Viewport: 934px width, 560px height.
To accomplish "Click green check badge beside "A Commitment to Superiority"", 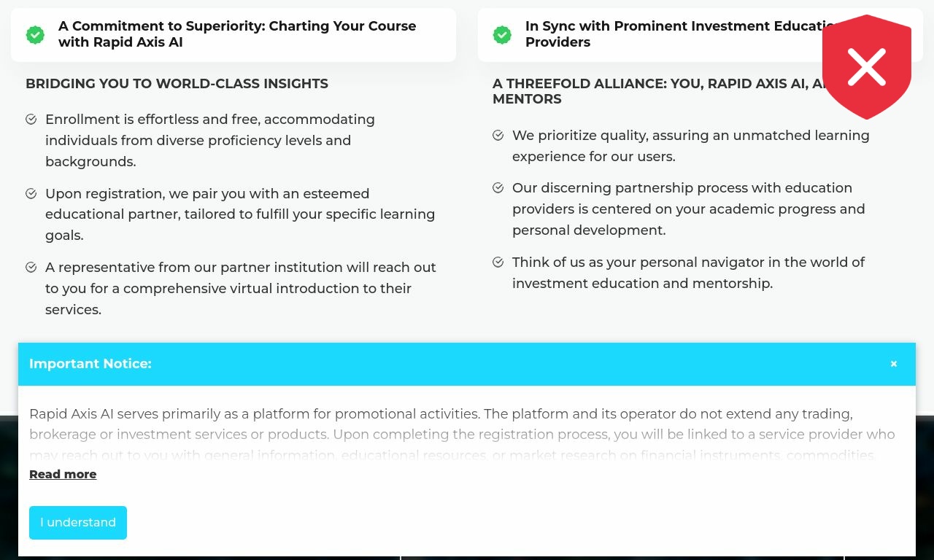I will [35, 35].
